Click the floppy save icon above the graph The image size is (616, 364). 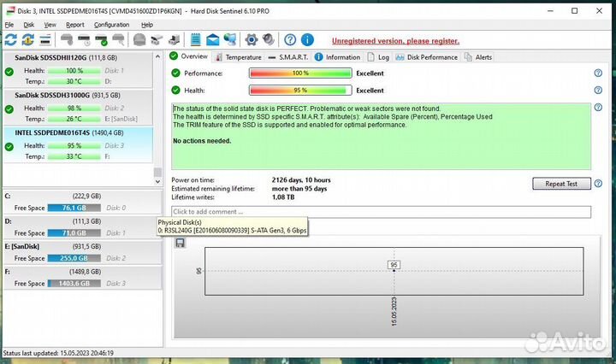[180, 243]
